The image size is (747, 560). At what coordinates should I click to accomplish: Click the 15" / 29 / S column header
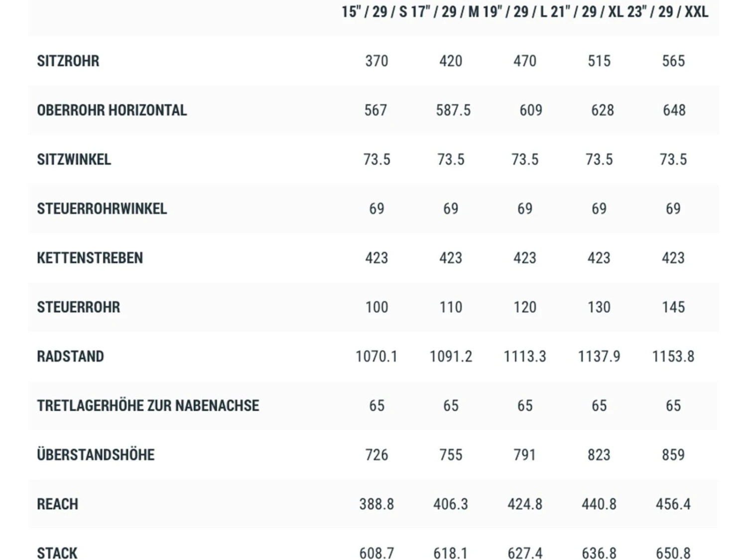coord(374,12)
